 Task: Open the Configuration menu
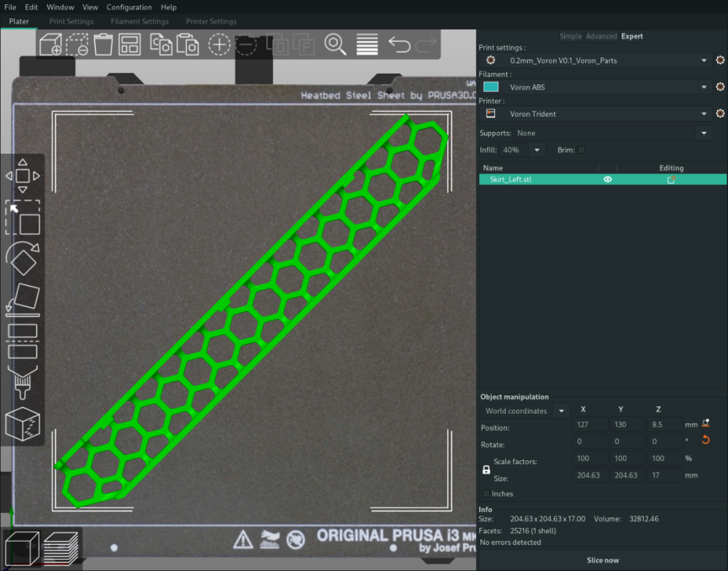129,7
